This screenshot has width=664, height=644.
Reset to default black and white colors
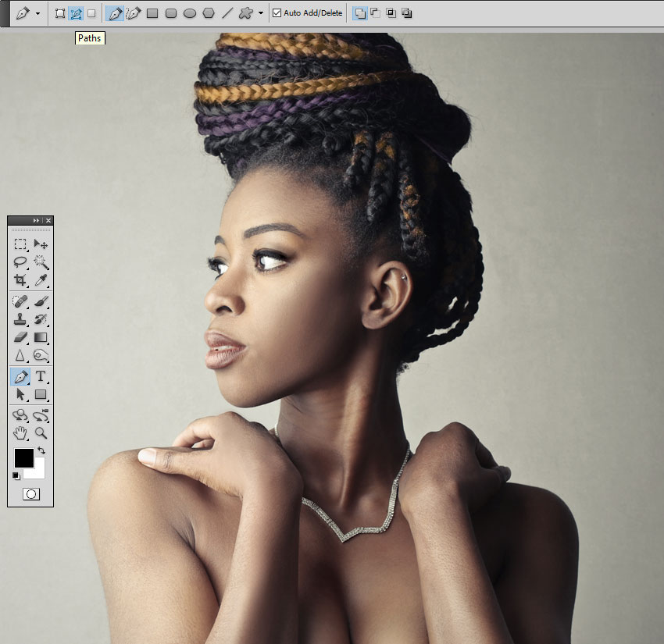click(x=16, y=476)
